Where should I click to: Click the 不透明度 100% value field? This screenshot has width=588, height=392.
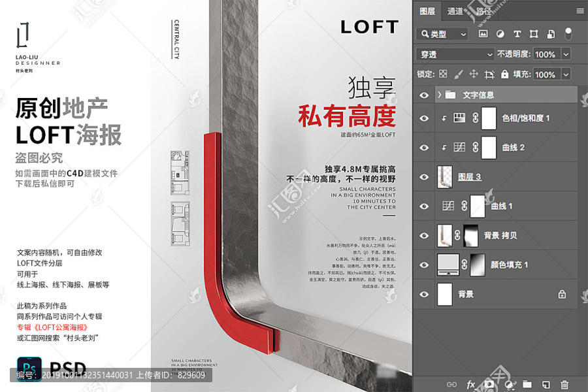coord(547,54)
